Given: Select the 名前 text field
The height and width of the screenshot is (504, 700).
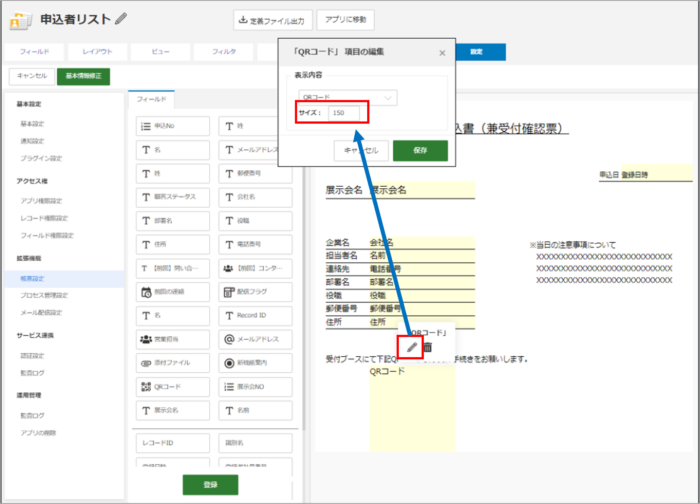Looking at the screenshot, I should click(255, 410).
